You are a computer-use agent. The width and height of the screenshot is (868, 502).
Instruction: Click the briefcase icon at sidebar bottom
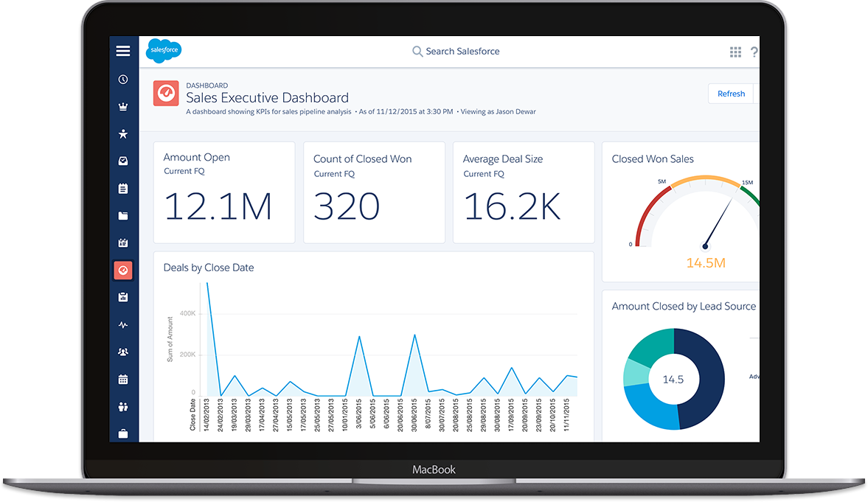(x=123, y=433)
